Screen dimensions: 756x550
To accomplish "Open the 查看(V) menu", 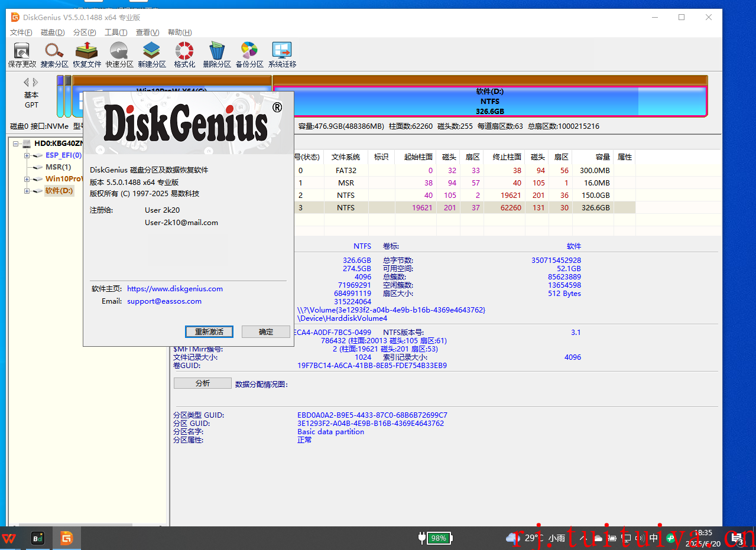I will [147, 32].
